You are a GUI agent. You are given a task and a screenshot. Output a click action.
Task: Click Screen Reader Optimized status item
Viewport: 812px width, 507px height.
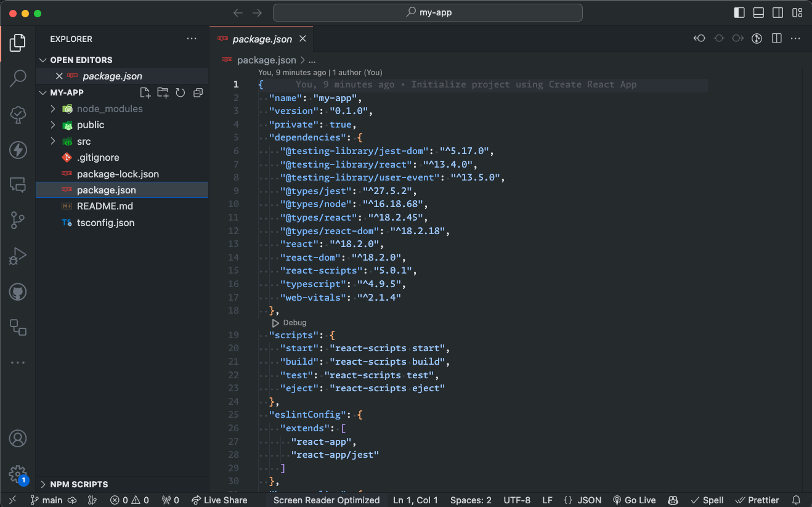tap(327, 500)
